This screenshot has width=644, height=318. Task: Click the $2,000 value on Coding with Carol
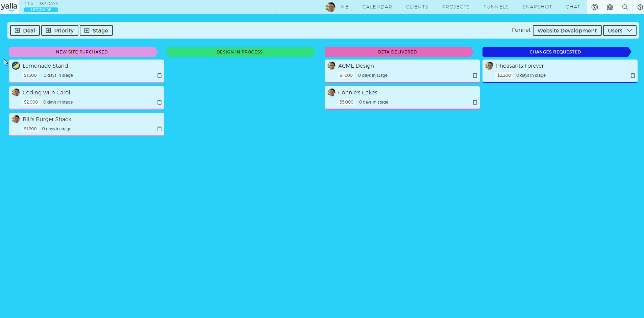click(31, 102)
